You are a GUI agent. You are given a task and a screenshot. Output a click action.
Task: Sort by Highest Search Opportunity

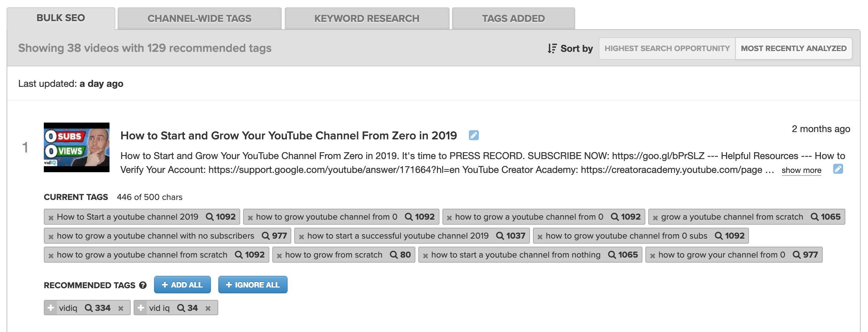(667, 49)
